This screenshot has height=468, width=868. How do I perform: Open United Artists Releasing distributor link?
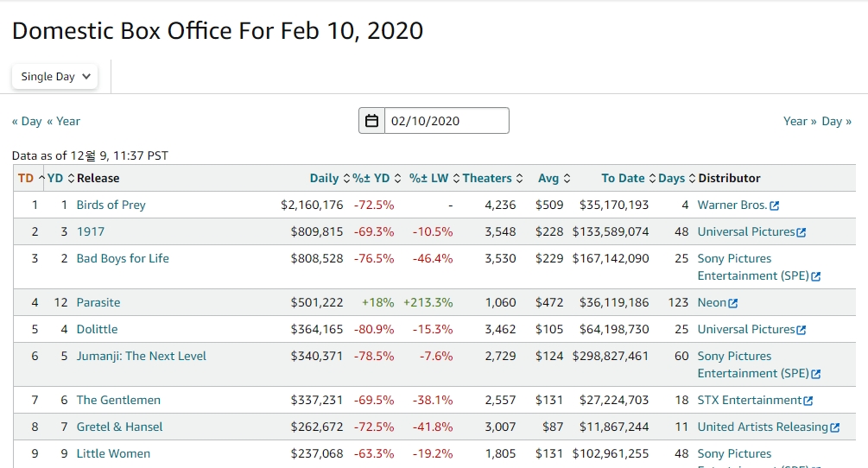(x=763, y=427)
